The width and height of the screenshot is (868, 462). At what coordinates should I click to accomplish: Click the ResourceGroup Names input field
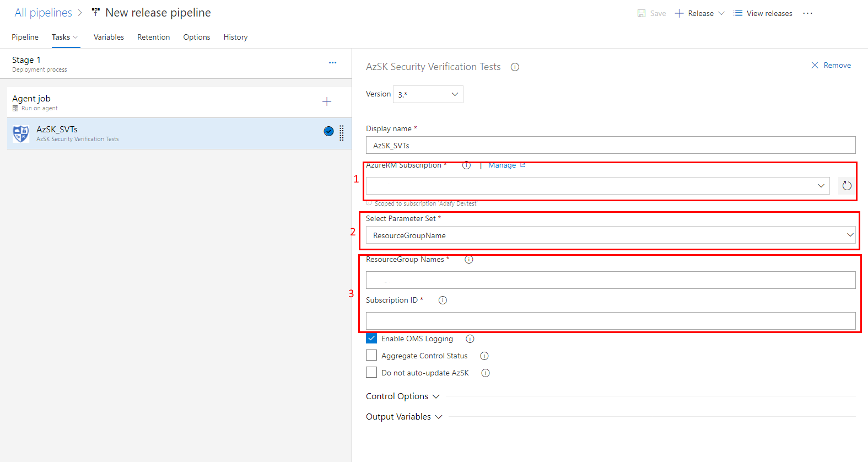point(611,280)
